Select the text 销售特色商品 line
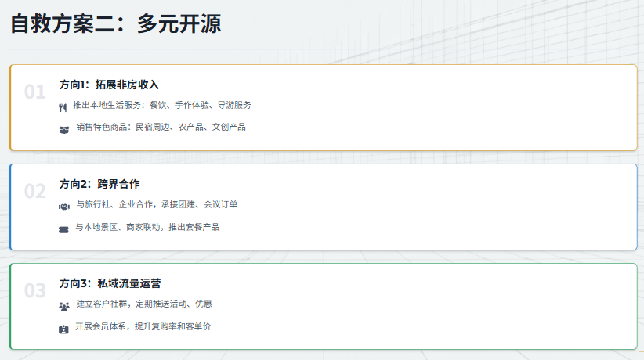644x360 pixels. (161, 127)
